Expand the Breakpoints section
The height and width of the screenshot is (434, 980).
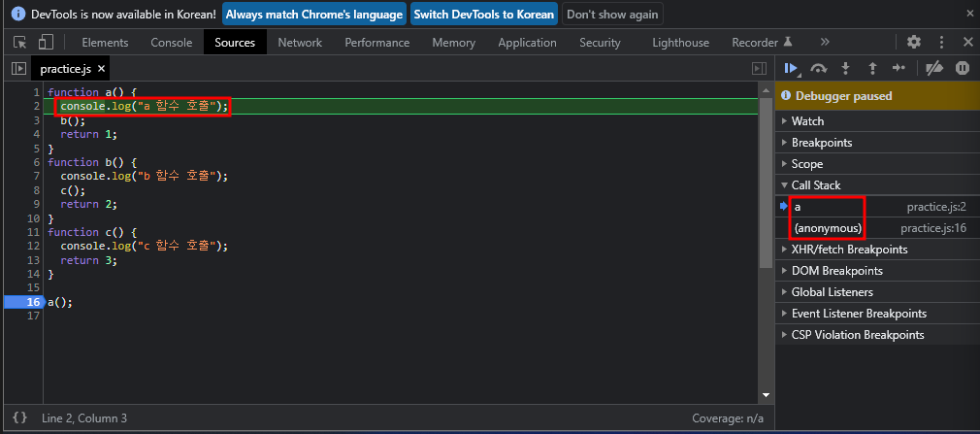[x=877, y=143]
